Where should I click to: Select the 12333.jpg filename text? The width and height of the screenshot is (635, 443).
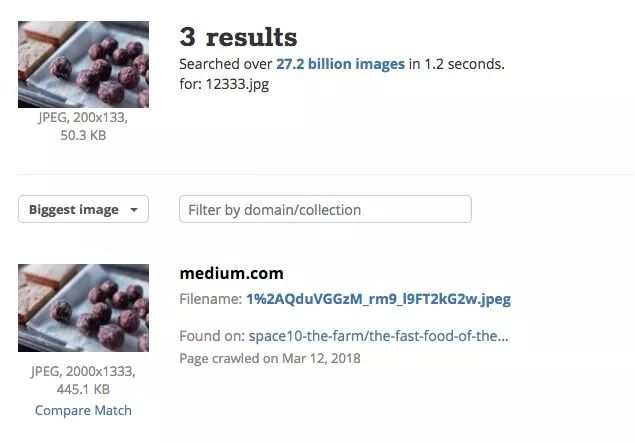tap(237, 84)
